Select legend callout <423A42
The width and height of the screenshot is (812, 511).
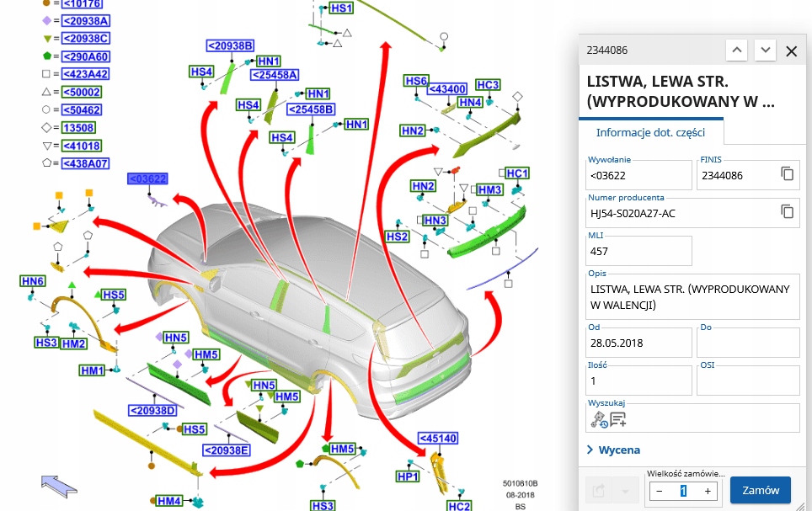[x=86, y=74]
